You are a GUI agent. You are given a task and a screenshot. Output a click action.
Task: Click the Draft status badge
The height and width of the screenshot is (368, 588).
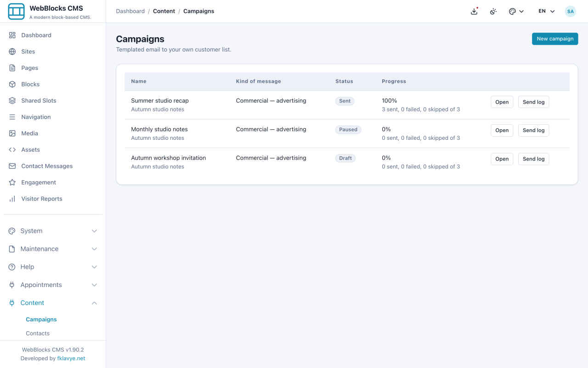[345, 158]
